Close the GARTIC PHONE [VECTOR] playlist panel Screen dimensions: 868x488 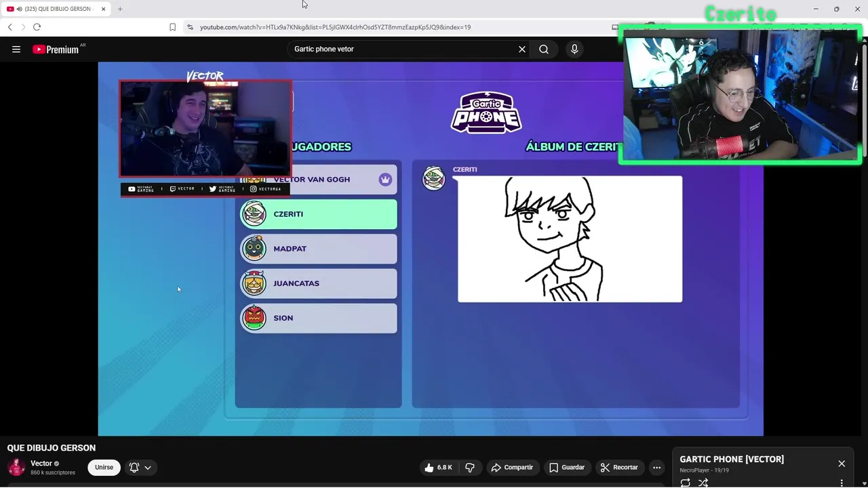tap(842, 464)
